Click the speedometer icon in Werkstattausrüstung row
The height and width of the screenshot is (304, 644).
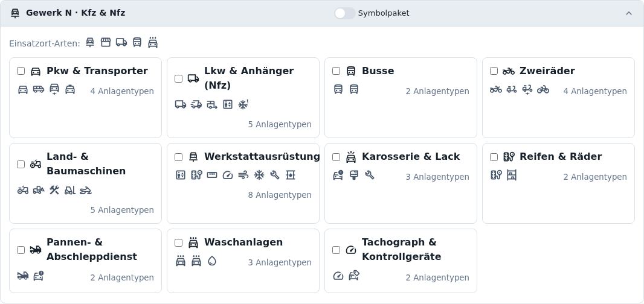coord(228,175)
